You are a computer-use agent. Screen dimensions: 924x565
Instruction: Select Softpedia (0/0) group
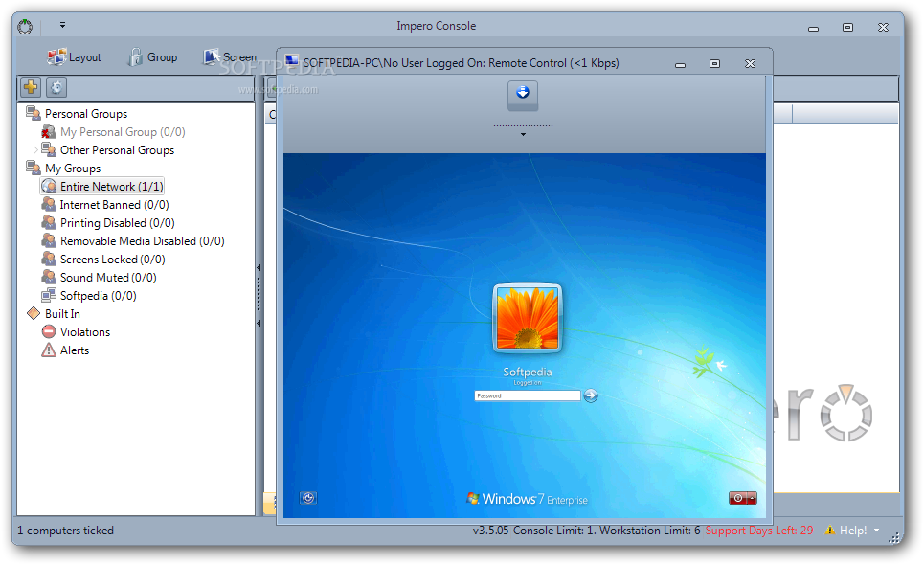click(98, 296)
